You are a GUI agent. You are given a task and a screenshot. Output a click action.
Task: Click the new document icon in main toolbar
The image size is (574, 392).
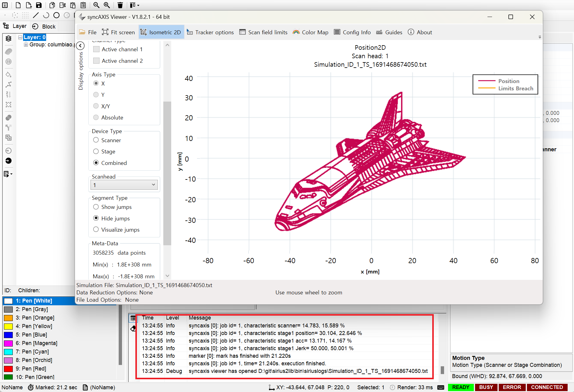pos(18,5)
